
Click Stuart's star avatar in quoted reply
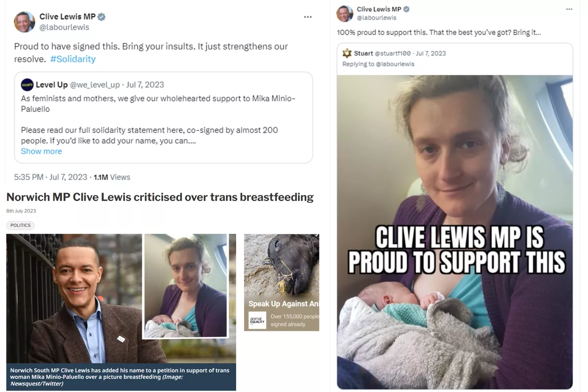pos(347,53)
